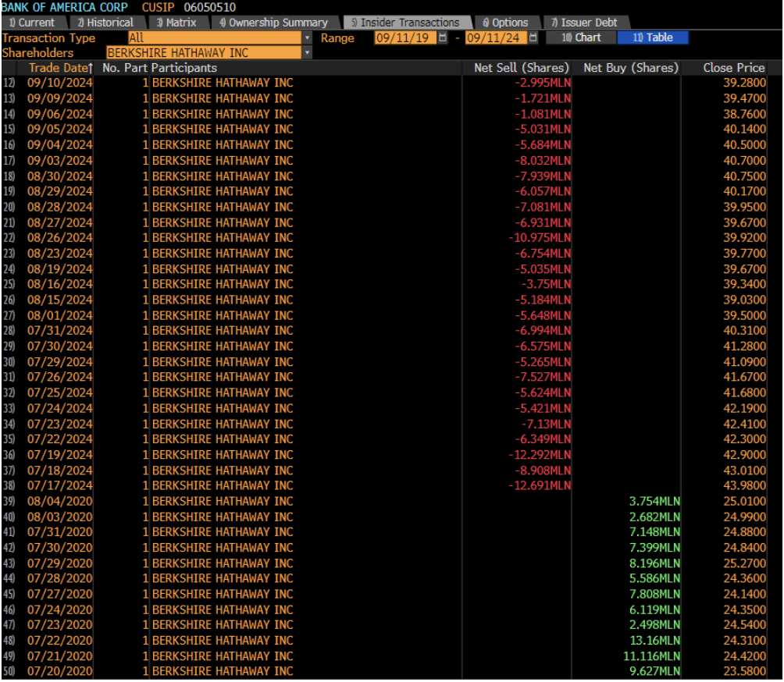Viewport: 784px width, 682px height.
Task: Open the Matrix tab
Action: 177,23
